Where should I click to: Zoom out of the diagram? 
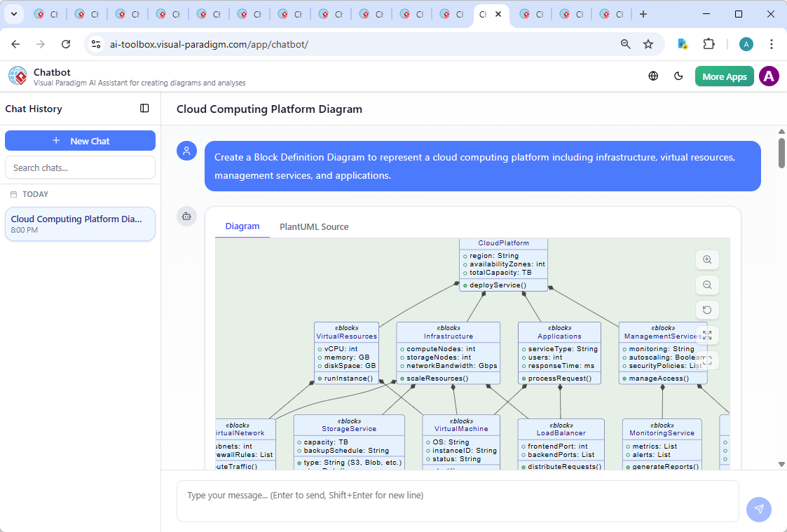[x=707, y=285]
